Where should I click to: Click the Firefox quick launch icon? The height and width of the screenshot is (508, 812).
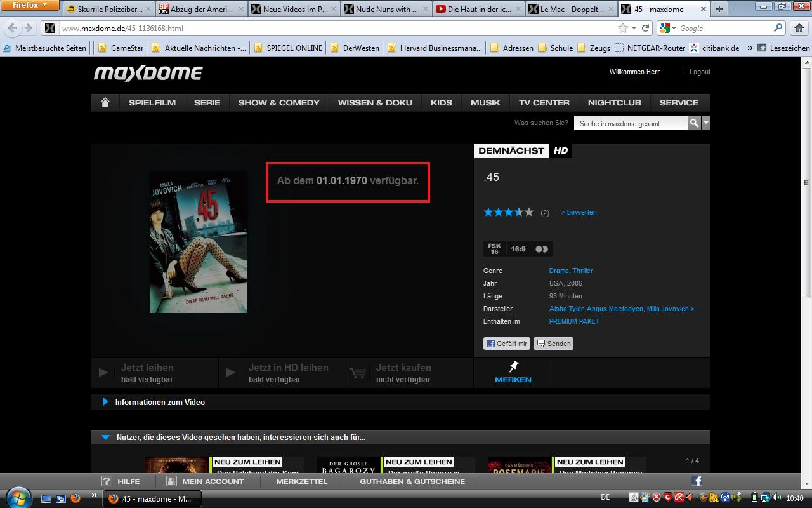(x=75, y=498)
